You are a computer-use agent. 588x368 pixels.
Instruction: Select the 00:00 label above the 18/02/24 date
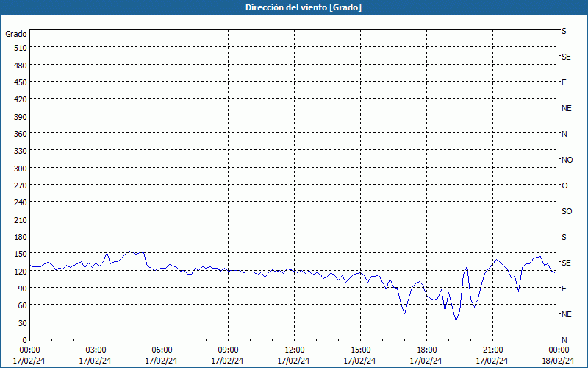click(x=559, y=350)
